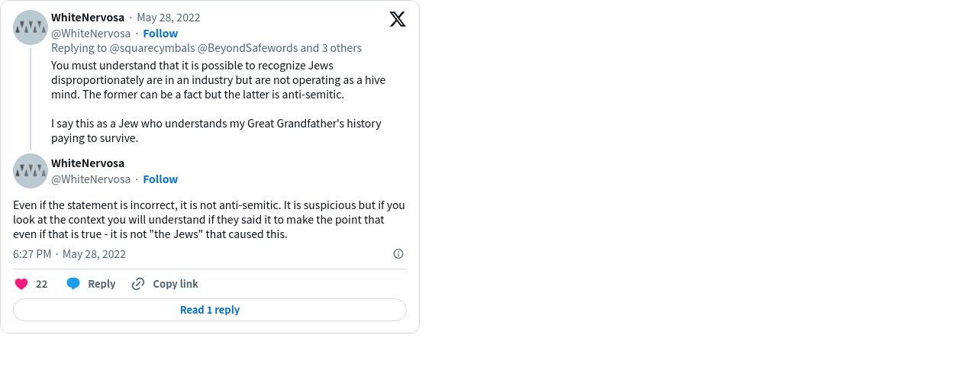Screen dimensions: 980x377
Task: Open the WhiteNervosa display name in main tweet
Action: pos(88,163)
